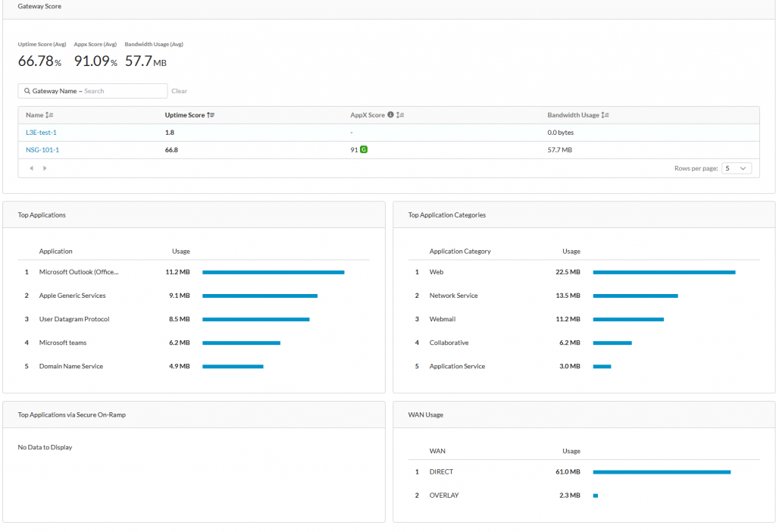Image resolution: width=776 pixels, height=532 pixels.
Task: Clear the gateway name search
Action: tap(179, 91)
